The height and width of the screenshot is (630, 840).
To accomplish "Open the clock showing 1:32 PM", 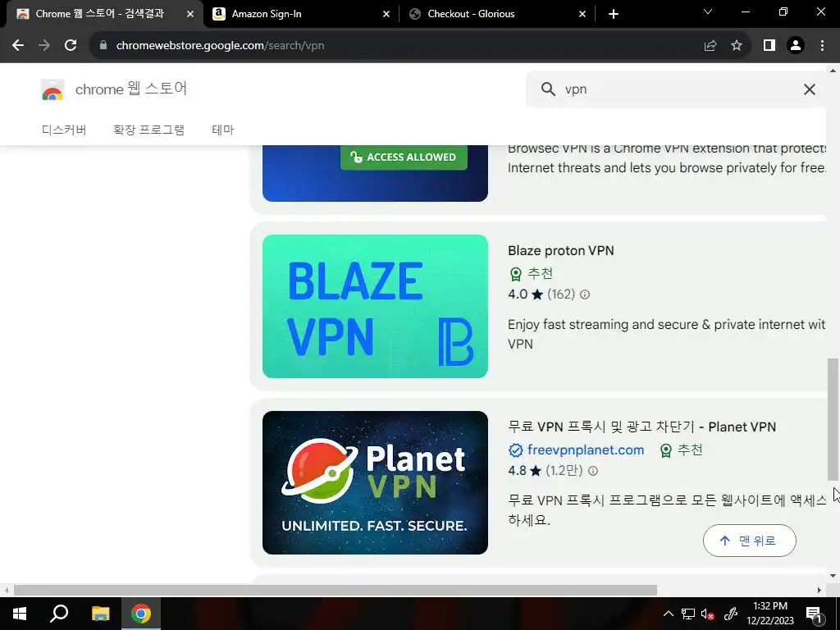I will (x=770, y=614).
